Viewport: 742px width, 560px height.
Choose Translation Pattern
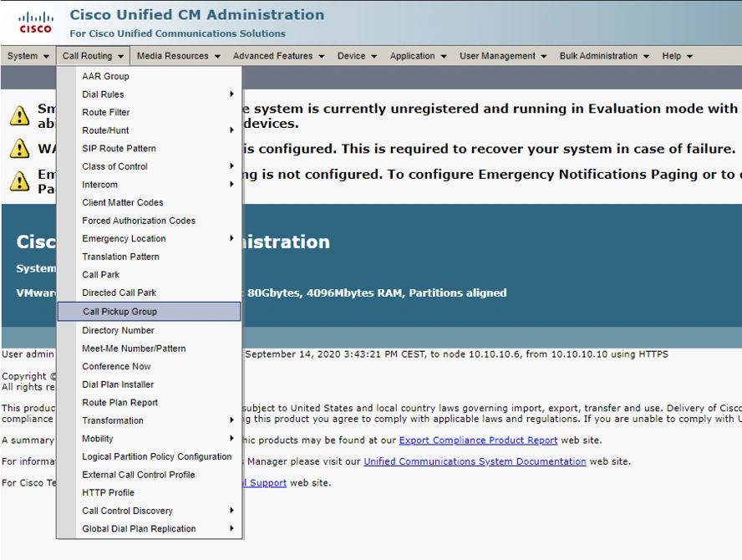[149, 257]
